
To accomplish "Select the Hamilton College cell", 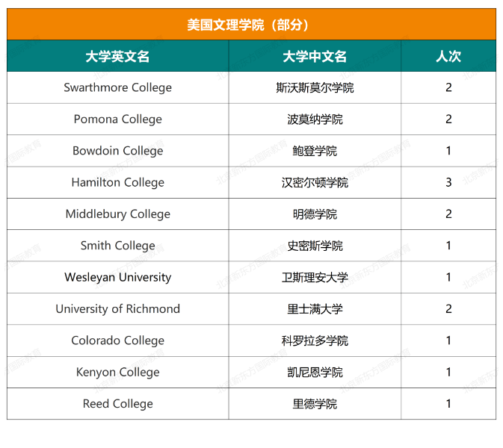I will [118, 182].
